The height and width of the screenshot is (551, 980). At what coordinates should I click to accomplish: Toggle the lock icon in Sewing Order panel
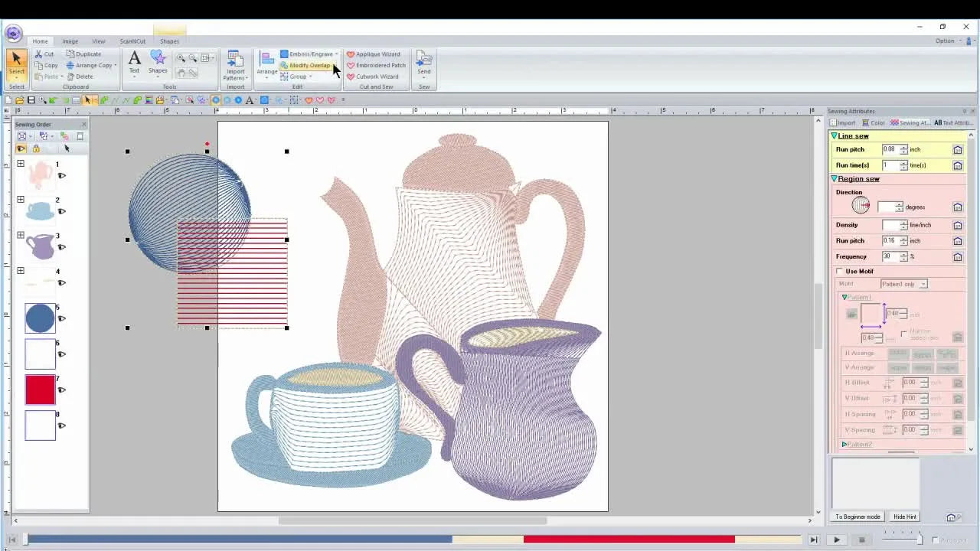(x=35, y=148)
